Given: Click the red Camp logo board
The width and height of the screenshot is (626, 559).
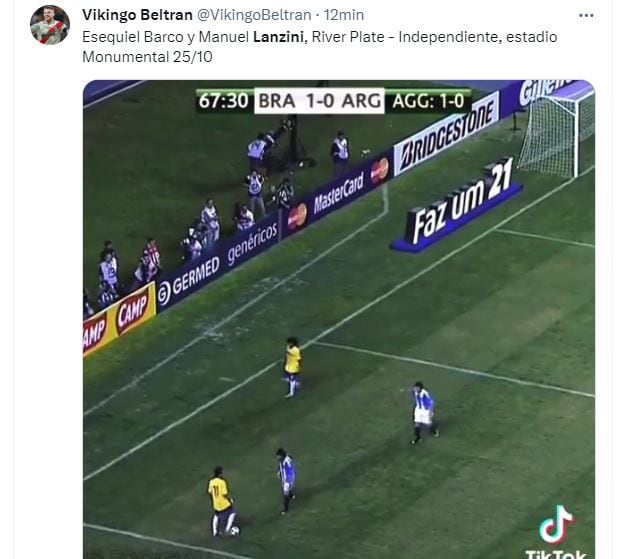Looking at the screenshot, I should tap(133, 309).
